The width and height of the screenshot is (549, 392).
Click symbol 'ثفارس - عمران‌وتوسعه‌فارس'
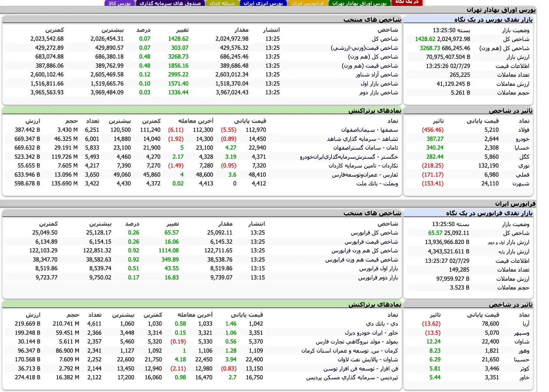tap(365, 175)
